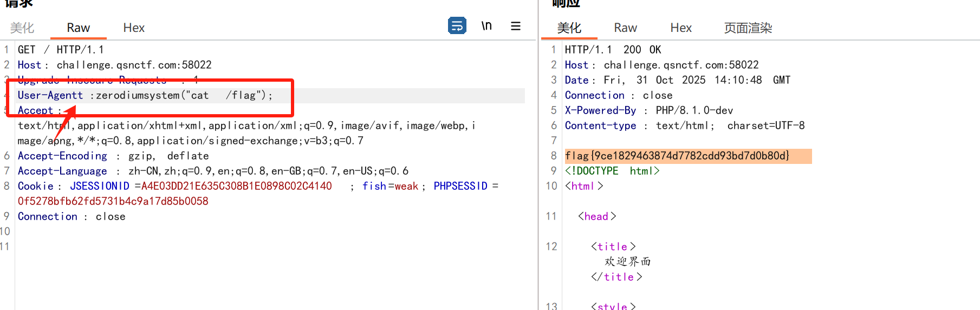Click the response status line HTTP/1.1 200 OK
The width and height of the screenshot is (980, 310).
(x=613, y=50)
